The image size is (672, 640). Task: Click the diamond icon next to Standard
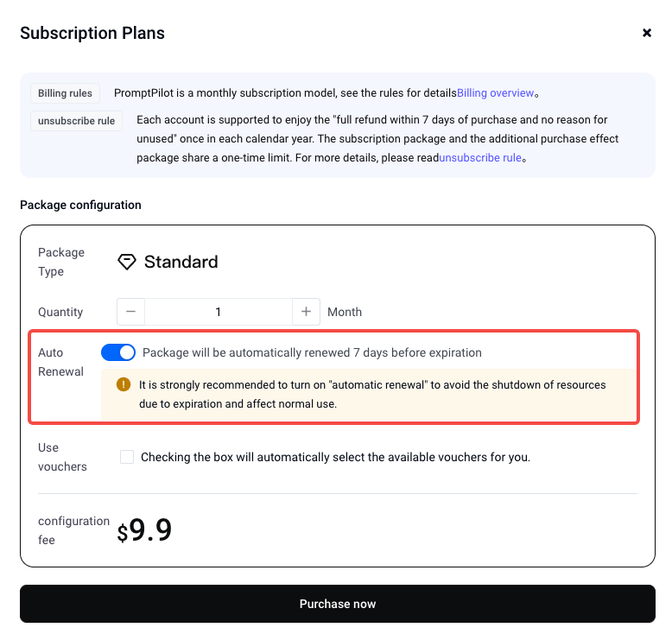pos(127,262)
